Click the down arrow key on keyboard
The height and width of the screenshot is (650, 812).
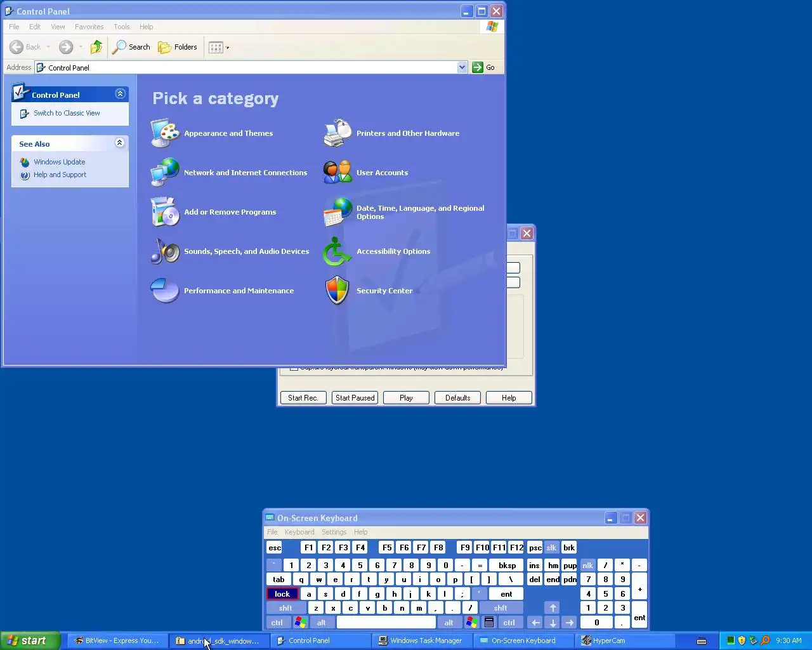[553, 623]
